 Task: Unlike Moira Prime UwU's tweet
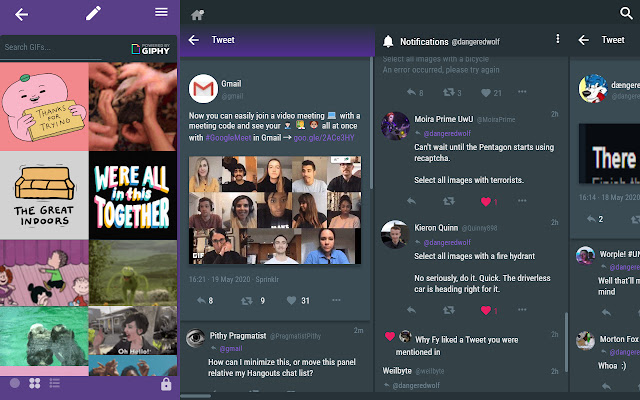485,202
